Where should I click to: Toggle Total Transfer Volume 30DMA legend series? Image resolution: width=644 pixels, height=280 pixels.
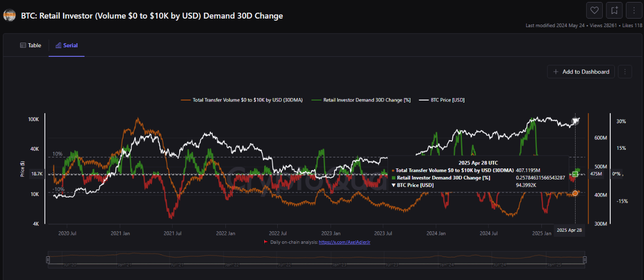tap(242, 100)
